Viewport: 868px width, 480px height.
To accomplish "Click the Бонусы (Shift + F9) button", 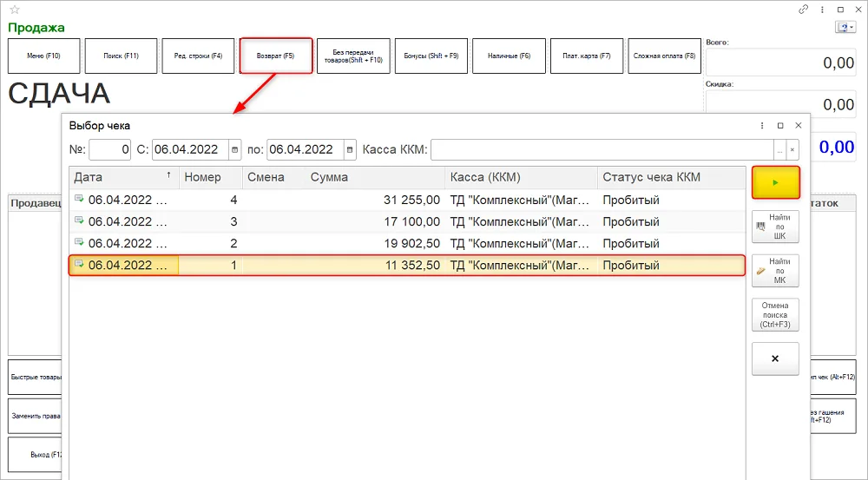I will [x=431, y=56].
